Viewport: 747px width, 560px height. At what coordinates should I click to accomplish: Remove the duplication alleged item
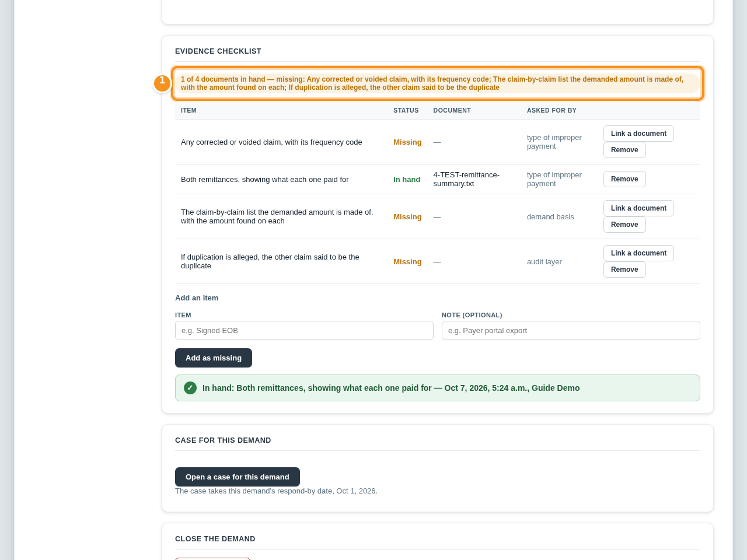coord(624,269)
